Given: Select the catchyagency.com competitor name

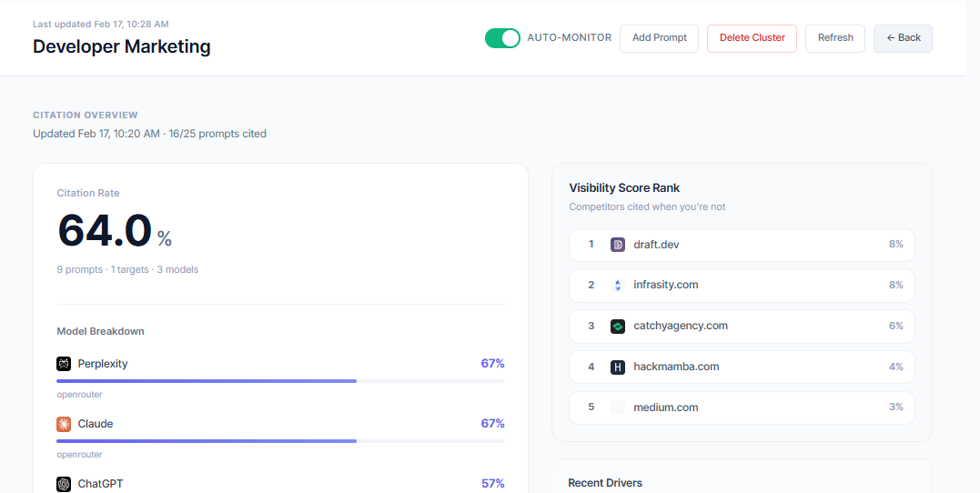Looking at the screenshot, I should coord(681,326).
